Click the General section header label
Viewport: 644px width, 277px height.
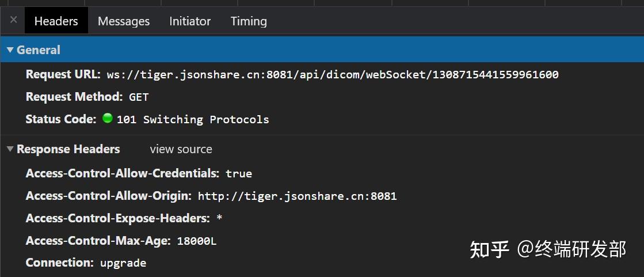[39, 50]
